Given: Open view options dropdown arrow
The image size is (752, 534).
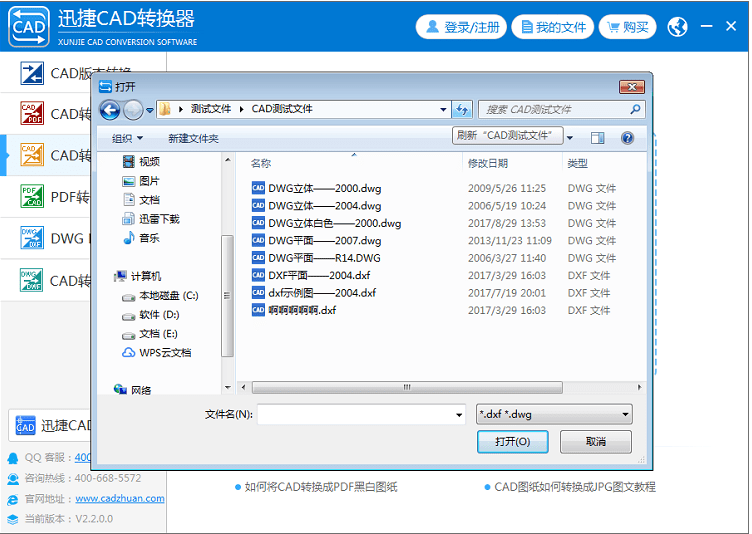Looking at the screenshot, I should click(570, 138).
